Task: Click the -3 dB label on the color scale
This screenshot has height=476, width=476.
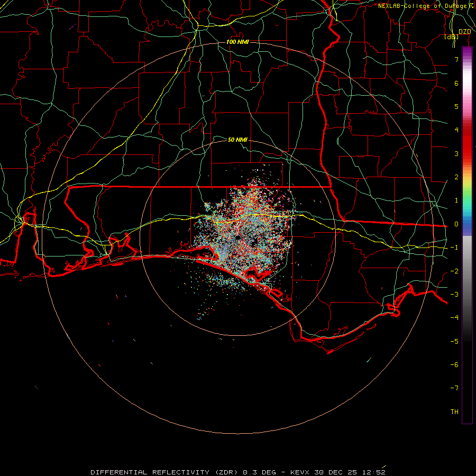Action: 454,295
